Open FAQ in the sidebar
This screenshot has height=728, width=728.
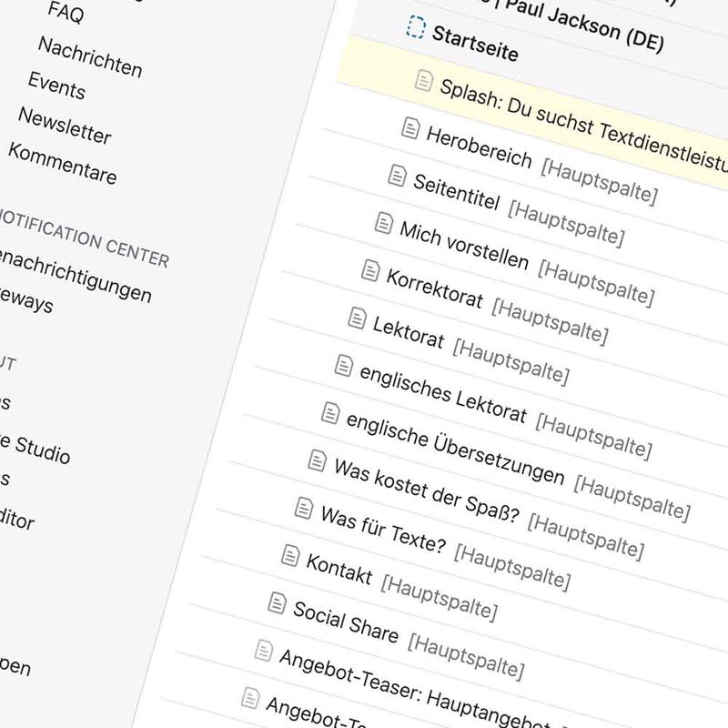point(66,12)
